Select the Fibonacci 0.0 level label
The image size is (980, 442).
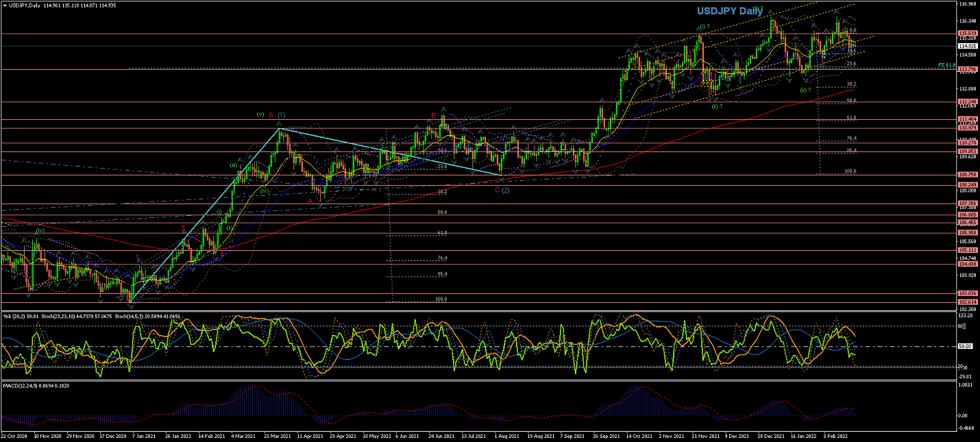[x=852, y=31]
